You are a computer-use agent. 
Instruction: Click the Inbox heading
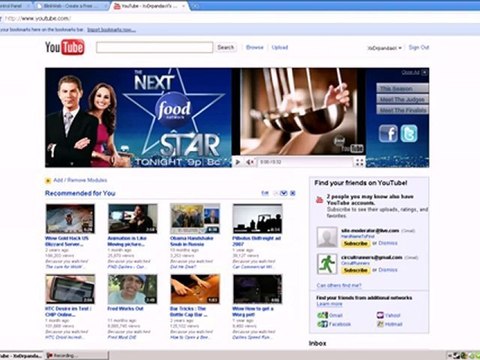pos(317,343)
